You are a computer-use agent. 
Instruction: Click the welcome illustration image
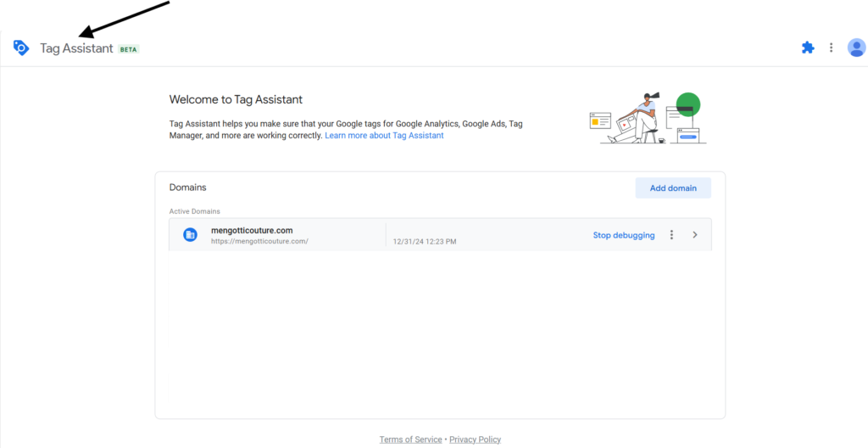[x=648, y=118]
